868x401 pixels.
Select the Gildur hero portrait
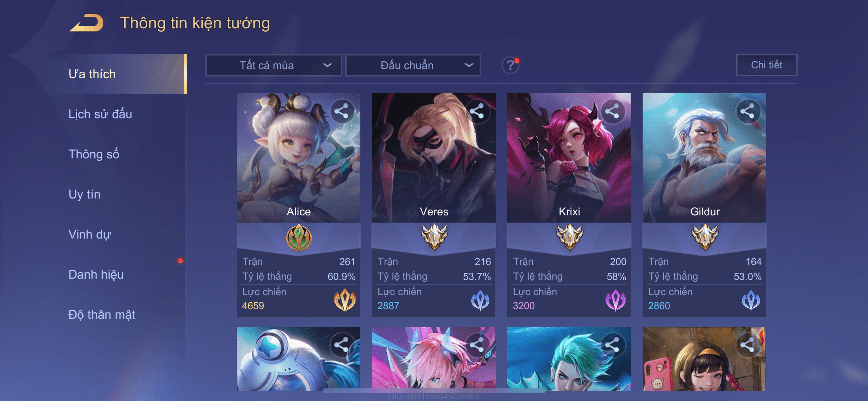point(704,158)
